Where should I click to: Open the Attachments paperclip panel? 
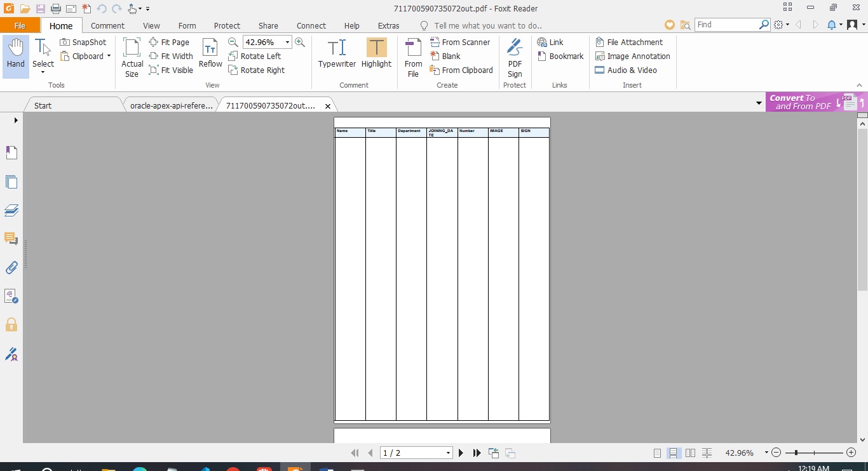11,267
